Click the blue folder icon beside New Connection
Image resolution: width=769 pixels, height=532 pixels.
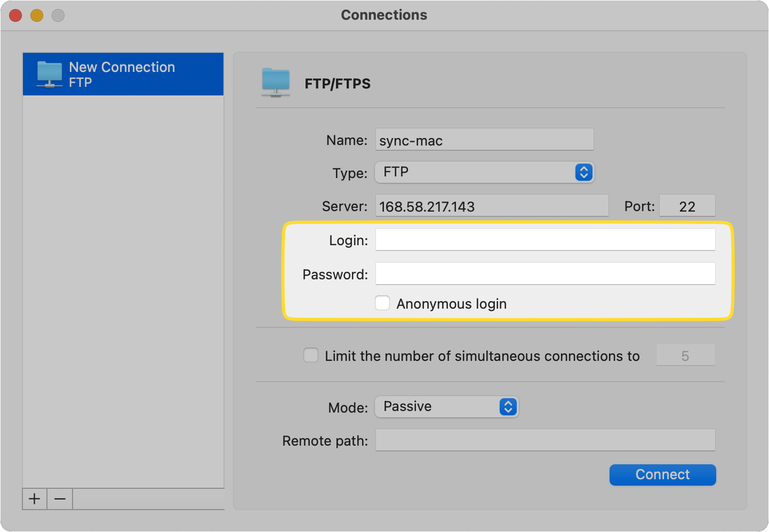point(49,74)
